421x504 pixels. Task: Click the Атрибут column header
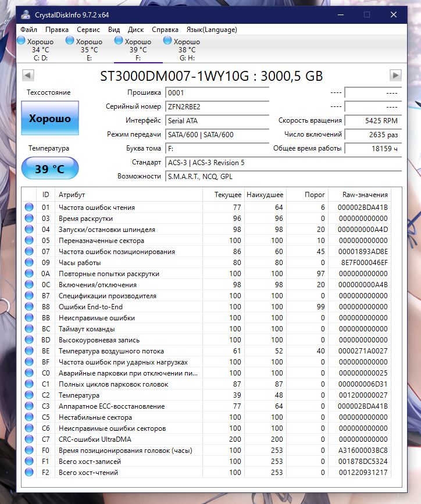pyautogui.click(x=129, y=195)
